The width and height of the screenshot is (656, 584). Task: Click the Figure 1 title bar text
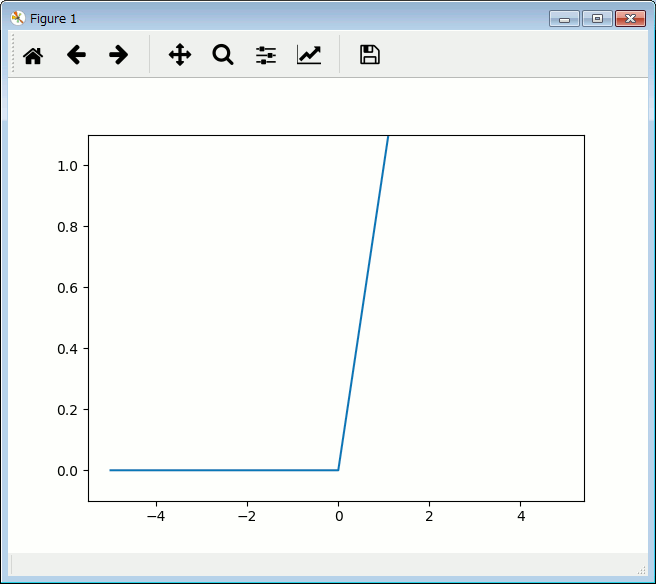coord(53,19)
